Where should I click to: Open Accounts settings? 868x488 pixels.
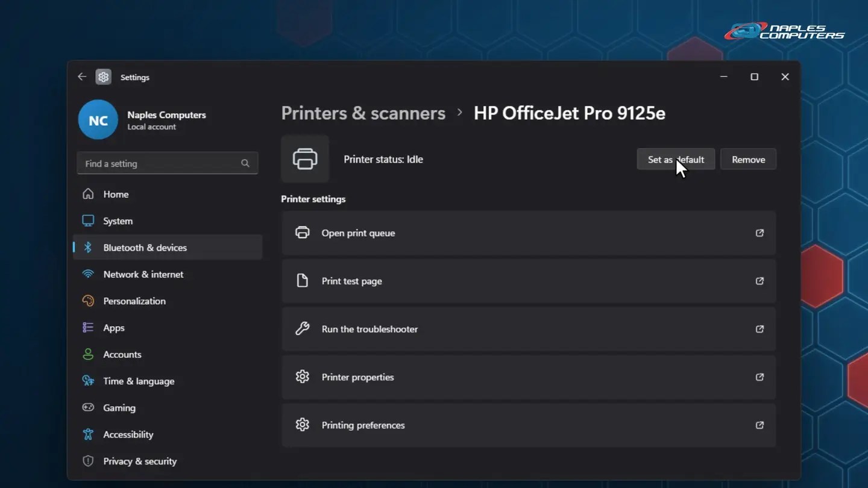168,354
